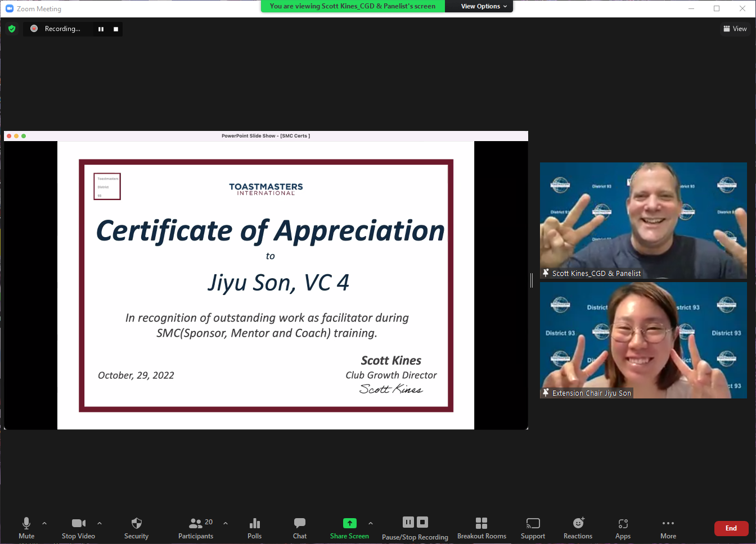The image size is (756, 544).
Task: Expand the arrow next to Participants
Action: point(226,523)
